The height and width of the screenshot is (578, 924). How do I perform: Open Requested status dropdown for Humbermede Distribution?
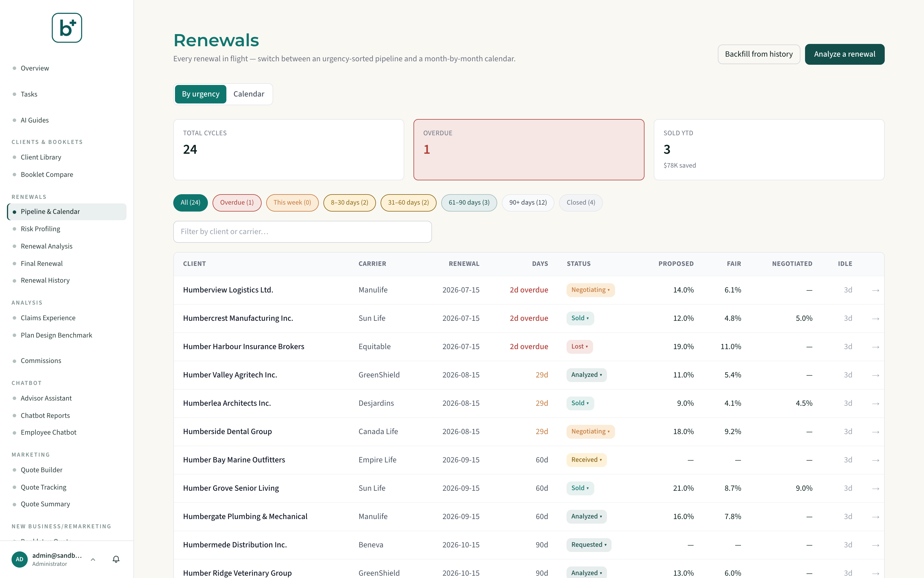click(x=589, y=544)
